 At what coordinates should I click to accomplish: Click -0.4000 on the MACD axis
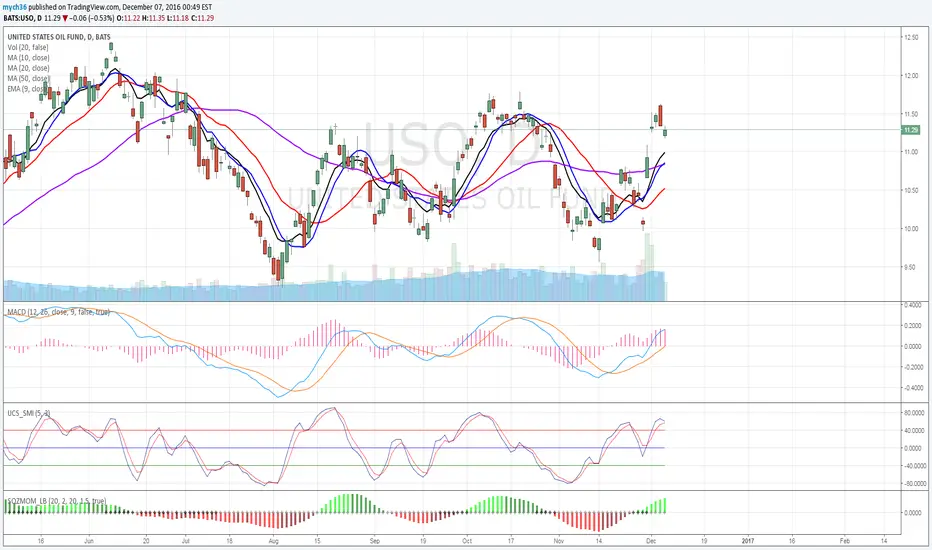coord(912,388)
